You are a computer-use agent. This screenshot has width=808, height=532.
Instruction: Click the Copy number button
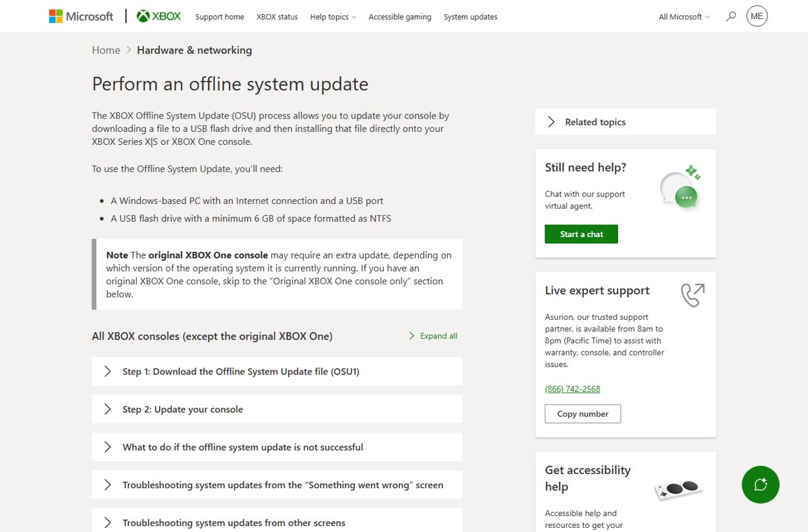click(x=582, y=414)
